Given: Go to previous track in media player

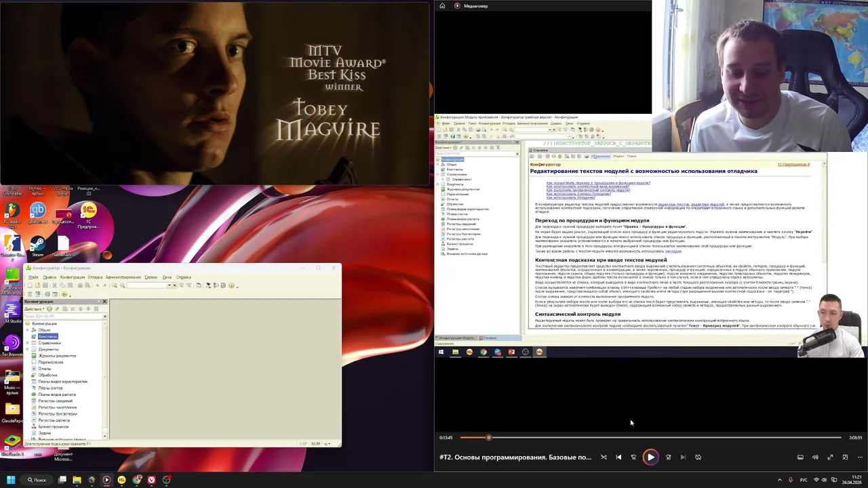Looking at the screenshot, I should [x=618, y=457].
